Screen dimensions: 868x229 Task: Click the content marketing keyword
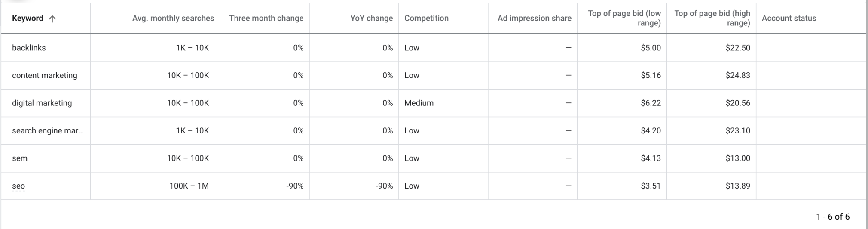[45, 75]
